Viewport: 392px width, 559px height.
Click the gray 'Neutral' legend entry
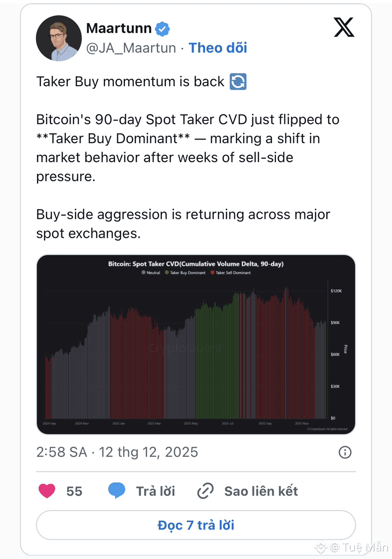point(151,273)
